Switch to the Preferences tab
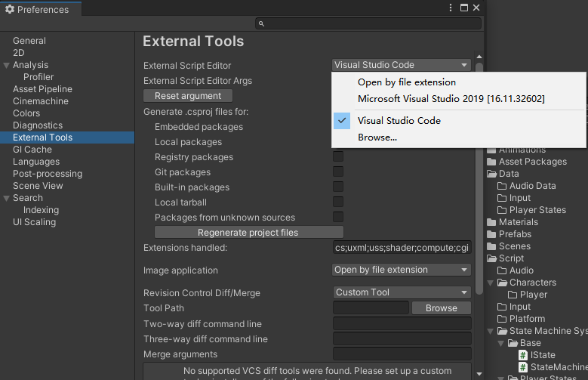 (41, 9)
